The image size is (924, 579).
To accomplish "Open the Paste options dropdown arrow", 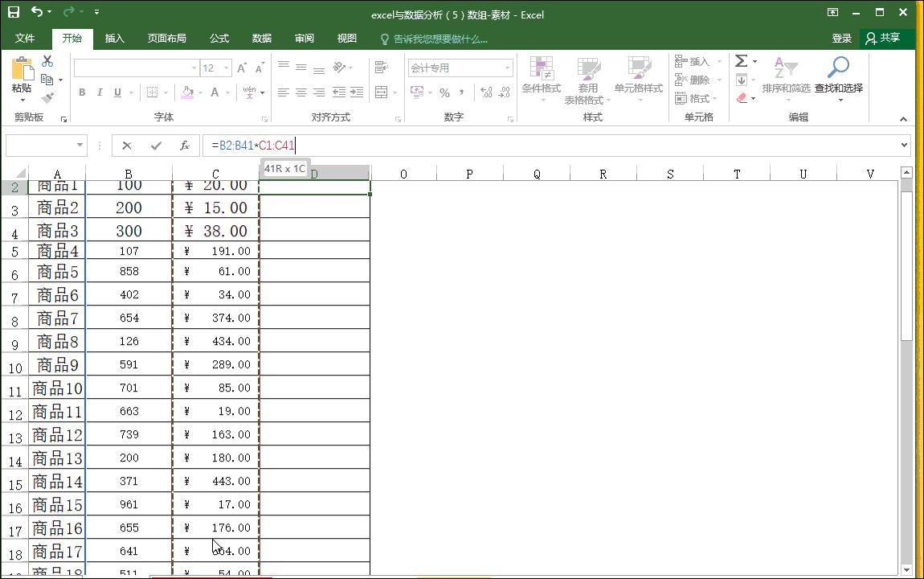I will 22,100.
